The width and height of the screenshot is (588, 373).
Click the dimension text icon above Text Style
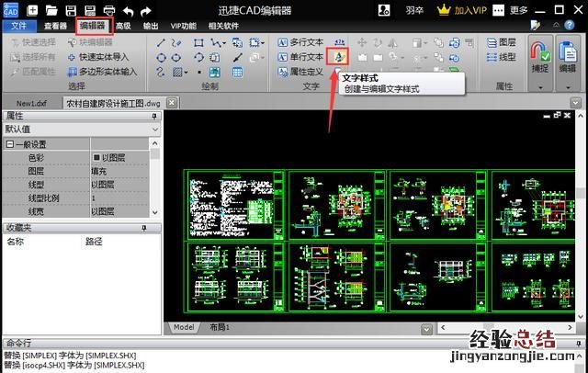click(339, 42)
